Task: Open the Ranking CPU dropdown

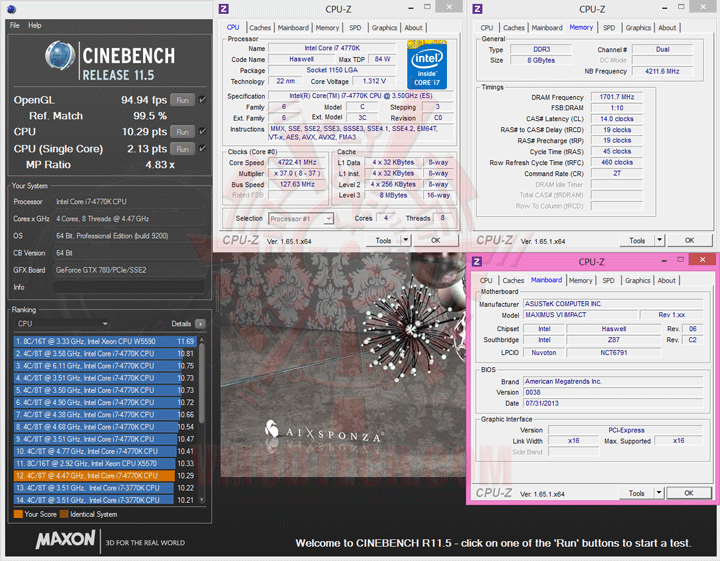Action: coord(62,324)
